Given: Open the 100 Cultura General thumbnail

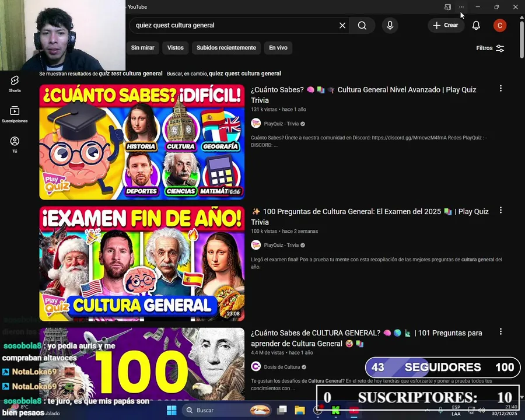Looking at the screenshot, I should [142, 364].
